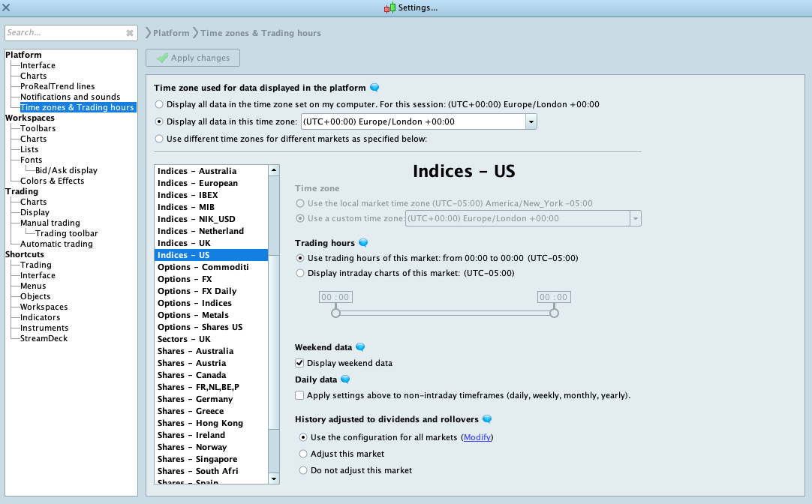Select Shares – Hong Kong in market list

[212, 423]
